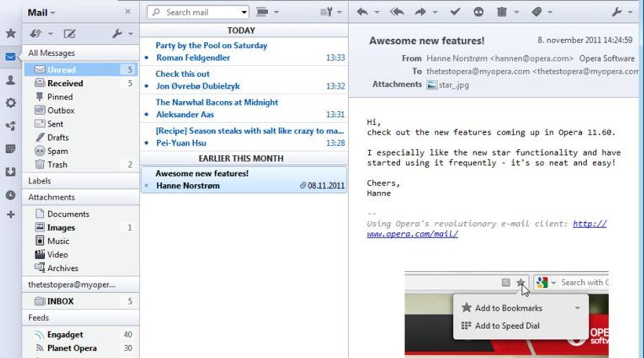Open the Label tag menu
The image size is (644, 358).
click(537, 12)
